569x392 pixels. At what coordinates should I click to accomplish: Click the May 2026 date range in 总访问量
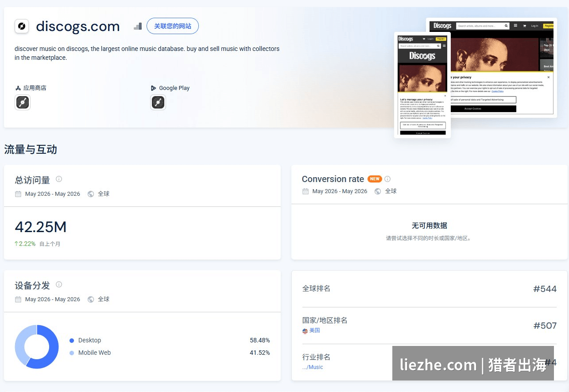pos(53,194)
